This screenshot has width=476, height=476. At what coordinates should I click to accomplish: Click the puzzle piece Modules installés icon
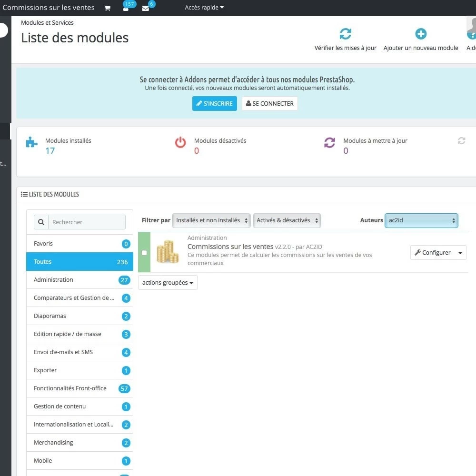(x=31, y=142)
